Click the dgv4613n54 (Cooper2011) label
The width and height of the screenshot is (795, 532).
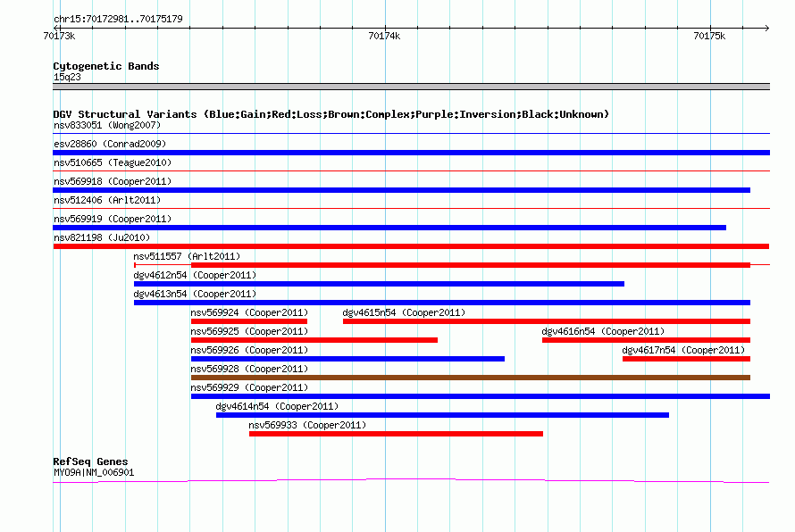(195, 294)
